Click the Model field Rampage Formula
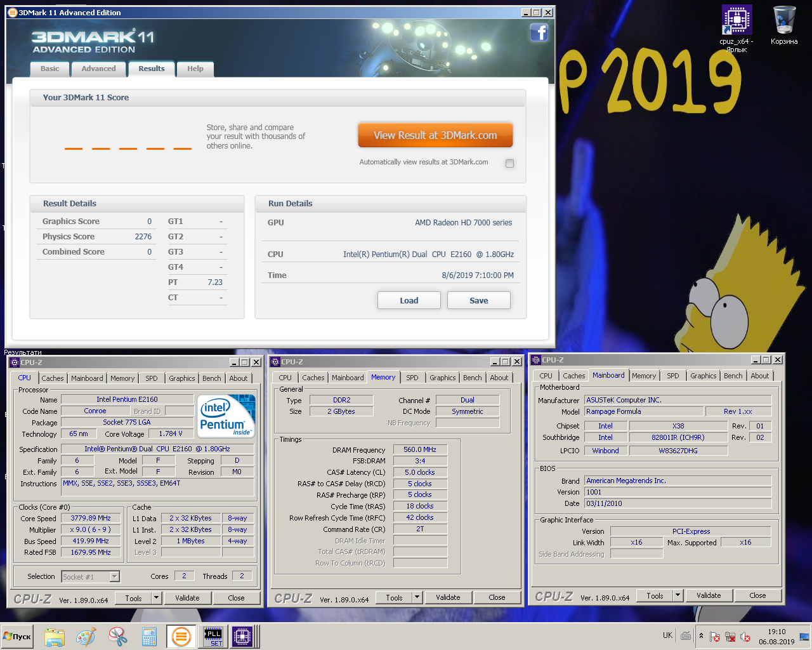 coord(643,411)
